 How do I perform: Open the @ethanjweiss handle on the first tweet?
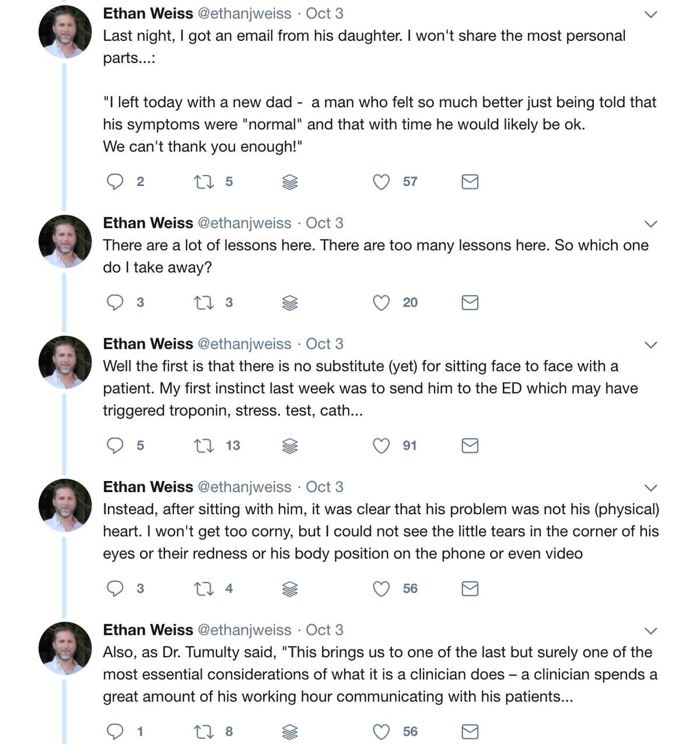(244, 13)
